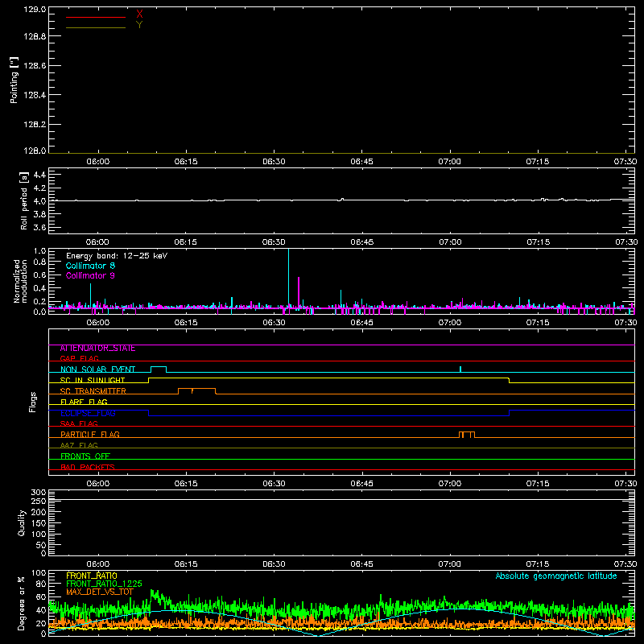
Task: Click the 'Degrees or %' axis title
Action: (x=22, y=603)
